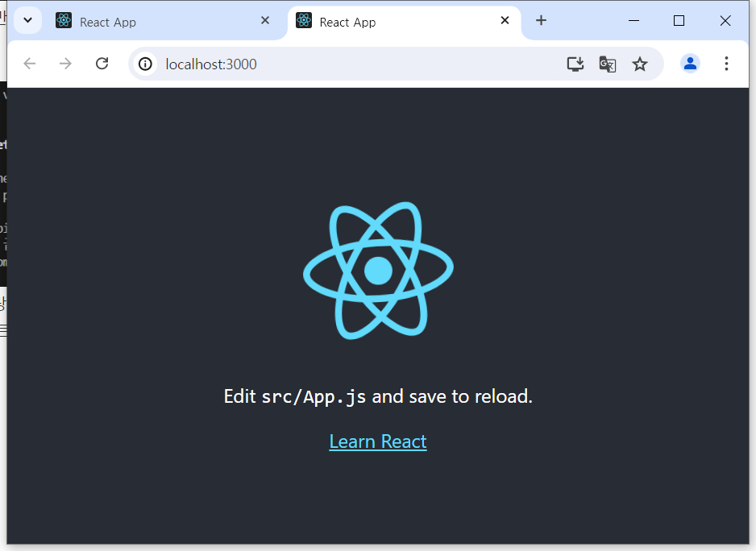
Task: Maximize the Chrome window
Action: point(679,21)
